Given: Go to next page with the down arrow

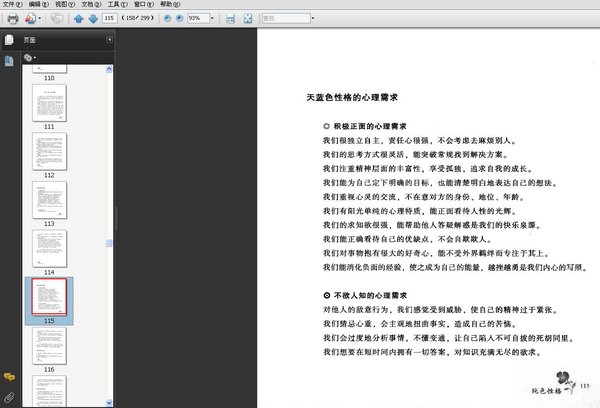Looking at the screenshot, I should pos(93,18).
